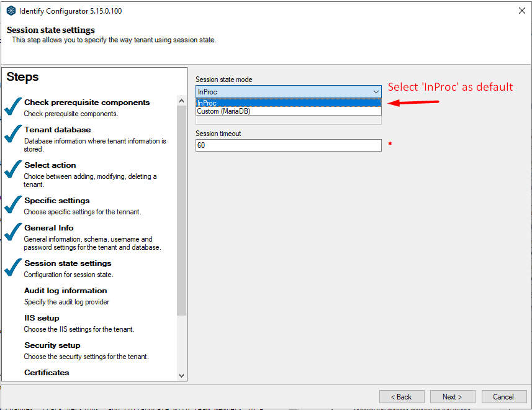Select the Security setup step
This screenshot has width=532, height=410.
click(52, 345)
